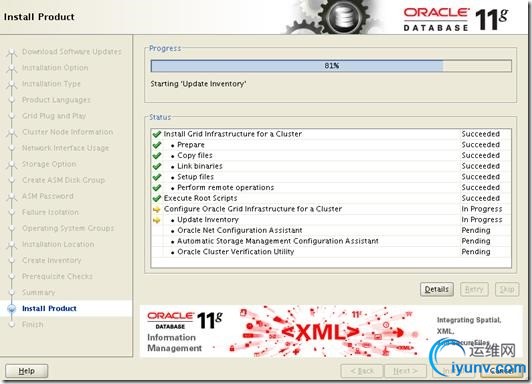Viewport: 532px width, 384px height.
Task: Click the yellow arrow beside Update Inventory
Action: point(156,220)
